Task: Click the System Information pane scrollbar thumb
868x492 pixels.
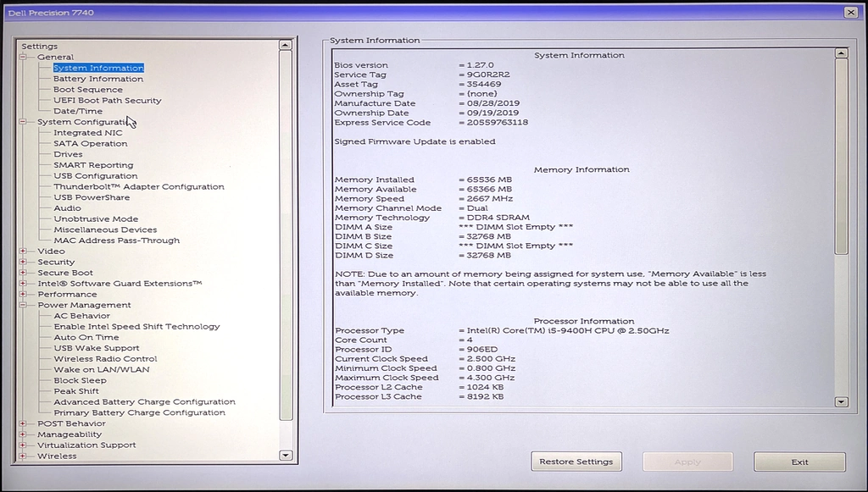Action: pyautogui.click(x=842, y=157)
